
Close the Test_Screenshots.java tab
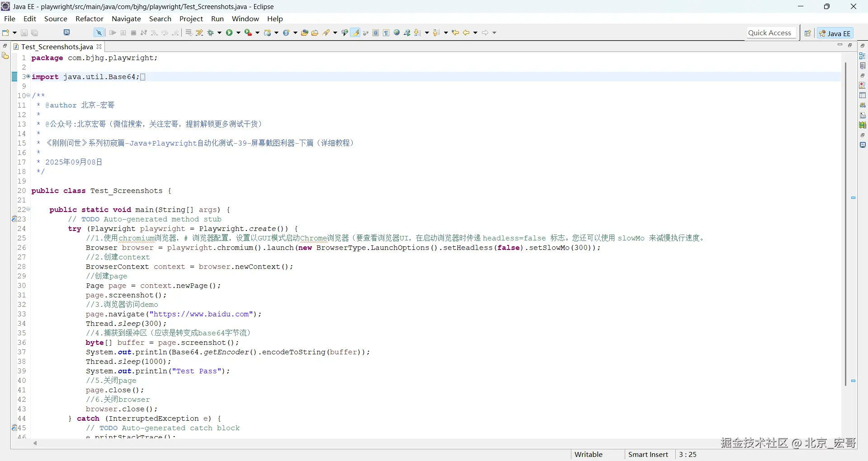[x=99, y=47]
